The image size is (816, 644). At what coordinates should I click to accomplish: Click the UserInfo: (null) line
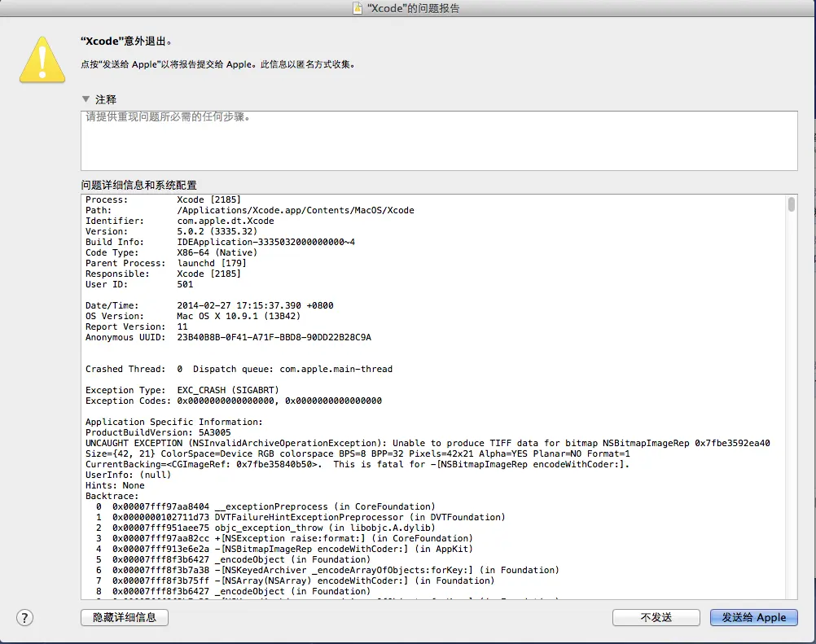128,475
